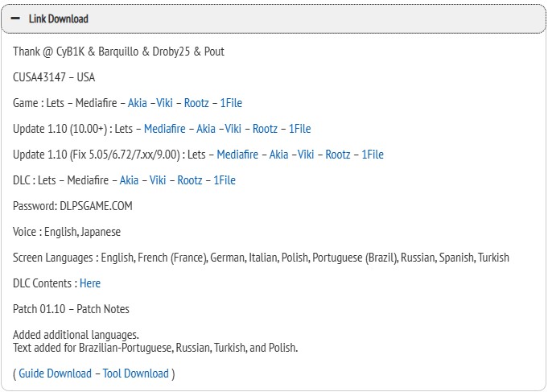Open the DLC row Viki link
Viewport: 548px width, 392px height.
(158, 180)
